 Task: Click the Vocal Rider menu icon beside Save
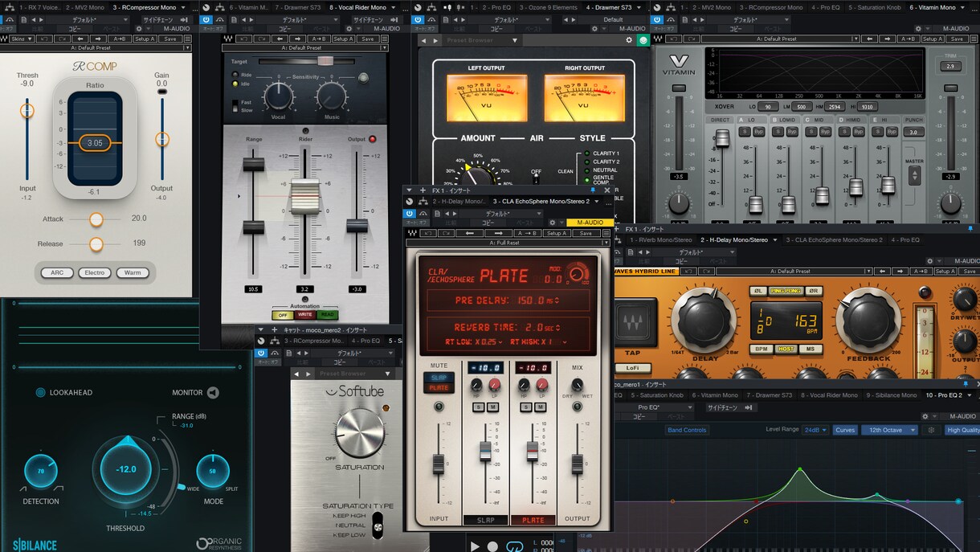coord(385,39)
